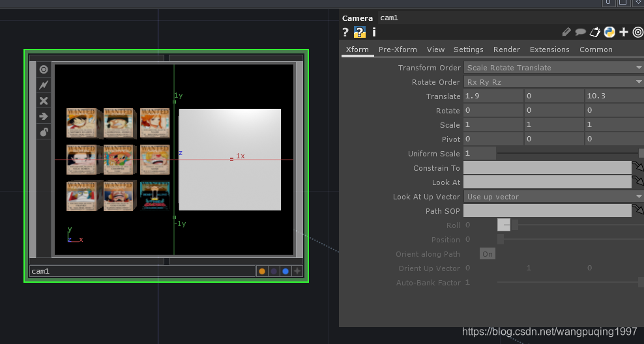The width and height of the screenshot is (644, 344).
Task: Toggle the purple render flag on cam1
Action: (274, 271)
